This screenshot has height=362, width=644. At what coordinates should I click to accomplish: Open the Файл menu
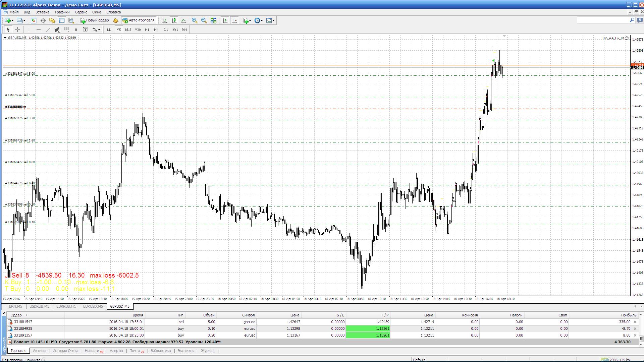pyautogui.click(x=14, y=12)
